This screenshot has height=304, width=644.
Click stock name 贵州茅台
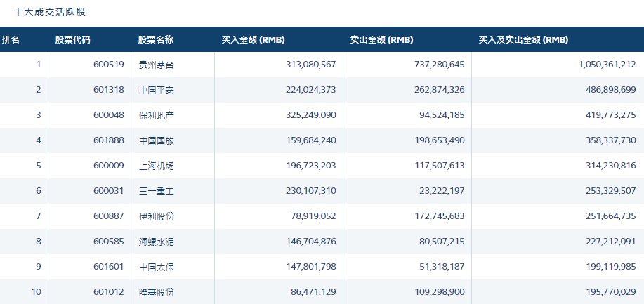(157, 65)
